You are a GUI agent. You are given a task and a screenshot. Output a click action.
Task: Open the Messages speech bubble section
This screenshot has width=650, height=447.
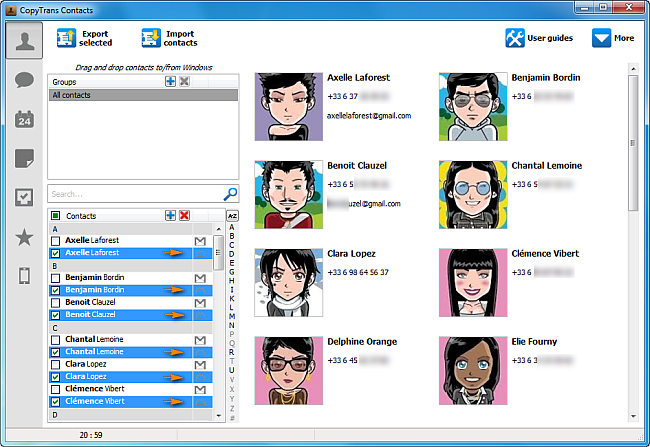pyautogui.click(x=24, y=80)
